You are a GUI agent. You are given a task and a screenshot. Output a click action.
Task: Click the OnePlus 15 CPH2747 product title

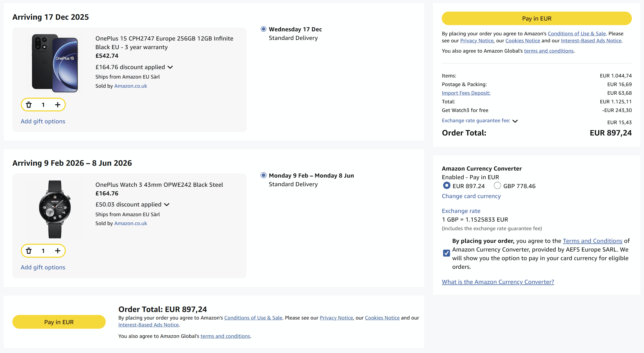165,43
